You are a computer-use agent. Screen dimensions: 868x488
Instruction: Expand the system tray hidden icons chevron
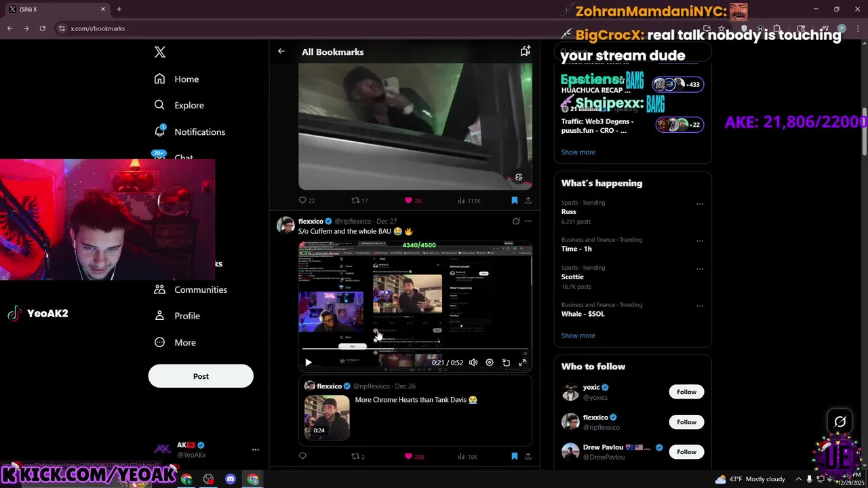pyautogui.click(x=798, y=479)
